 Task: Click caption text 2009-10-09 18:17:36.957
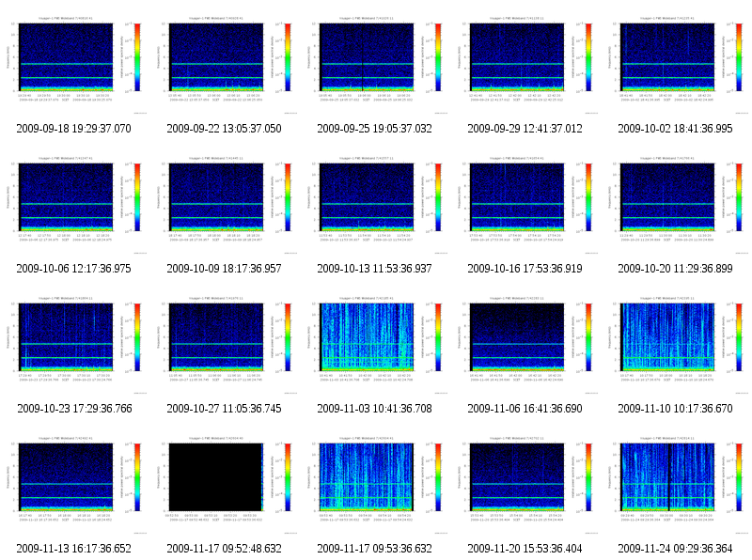[x=224, y=269]
